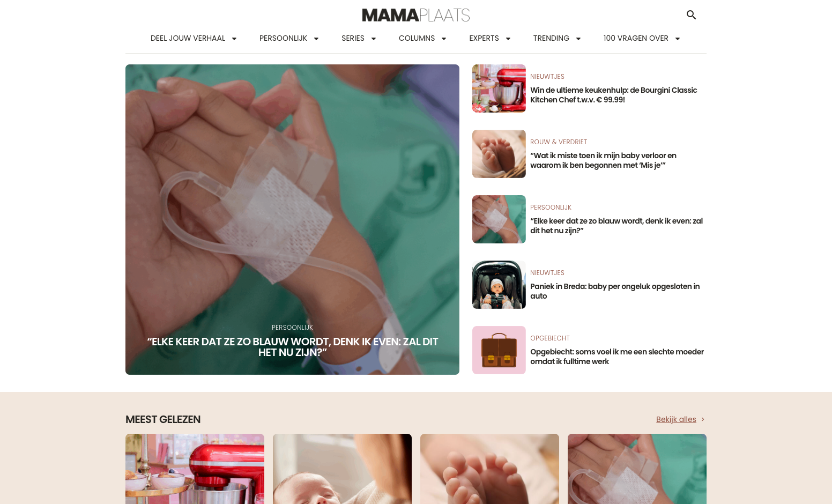Image resolution: width=832 pixels, height=504 pixels.
Task: Open the search magnifier icon
Action: coord(691,15)
